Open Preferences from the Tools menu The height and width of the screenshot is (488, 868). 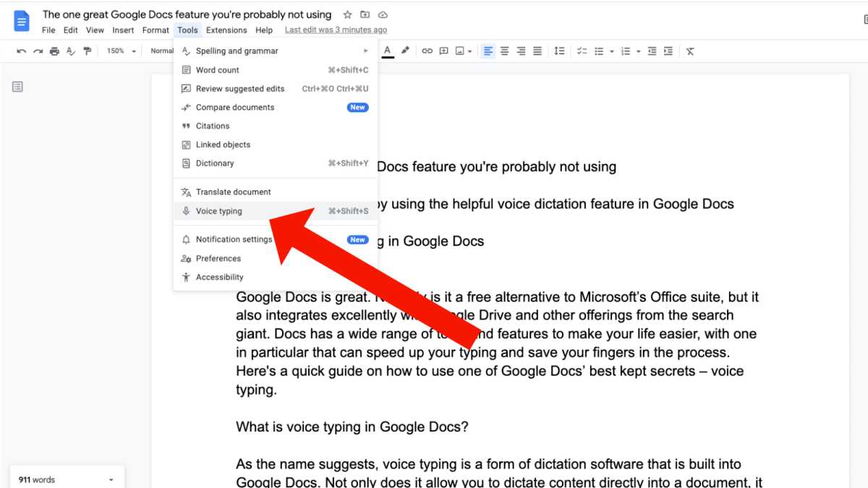pos(276,258)
